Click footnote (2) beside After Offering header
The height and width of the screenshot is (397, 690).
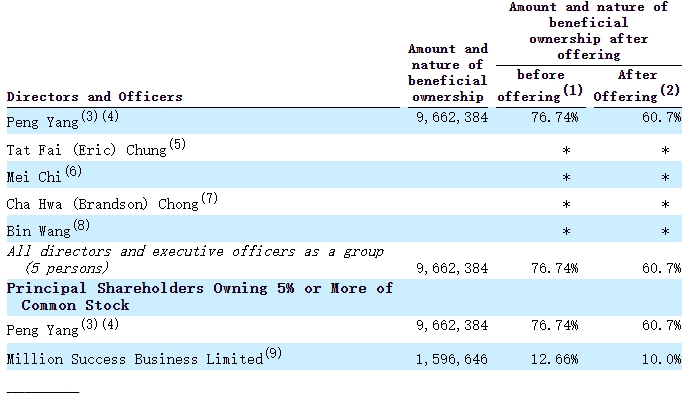point(670,90)
